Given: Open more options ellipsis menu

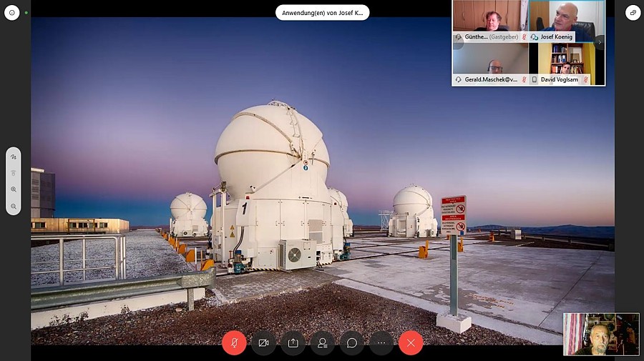Looking at the screenshot, I should tap(381, 342).
